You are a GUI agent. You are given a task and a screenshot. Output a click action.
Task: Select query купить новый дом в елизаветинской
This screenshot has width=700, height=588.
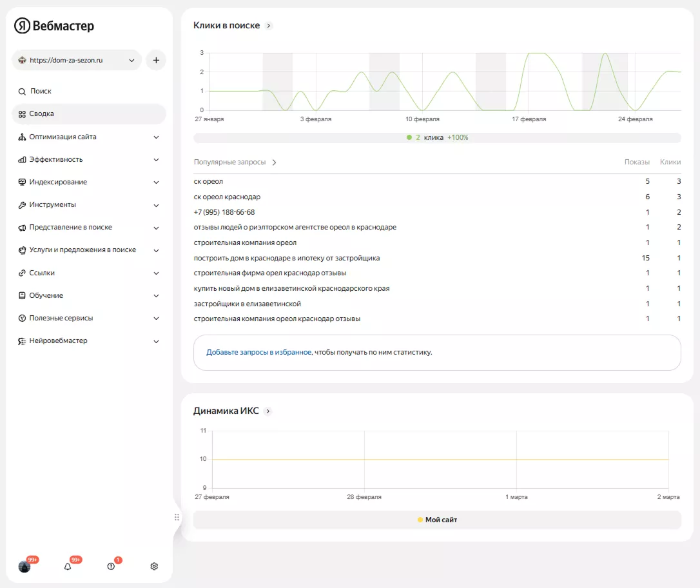(x=291, y=288)
